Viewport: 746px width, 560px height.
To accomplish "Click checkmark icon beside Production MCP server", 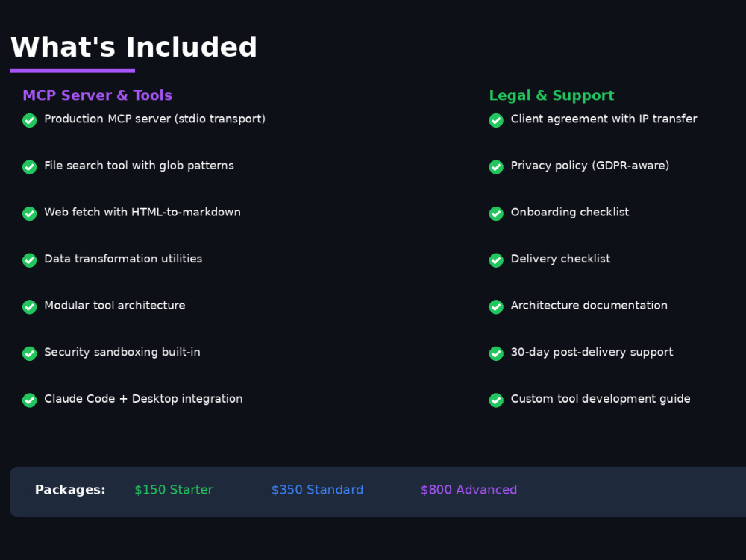I will click(x=30, y=120).
